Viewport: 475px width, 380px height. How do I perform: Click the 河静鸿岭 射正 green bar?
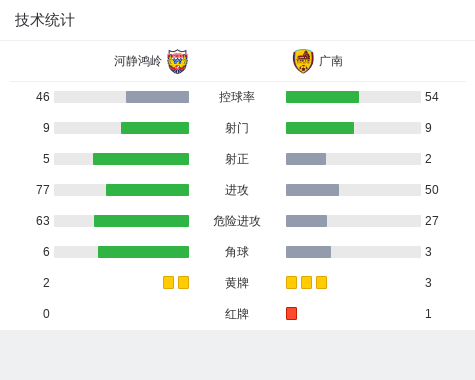click(x=141, y=159)
